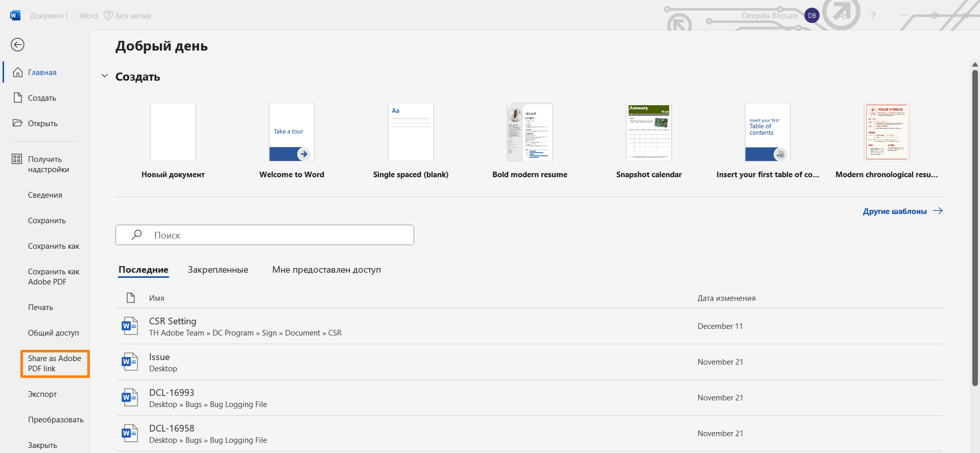Create a Новый документ blank document
980x453 pixels.
pos(173,140)
